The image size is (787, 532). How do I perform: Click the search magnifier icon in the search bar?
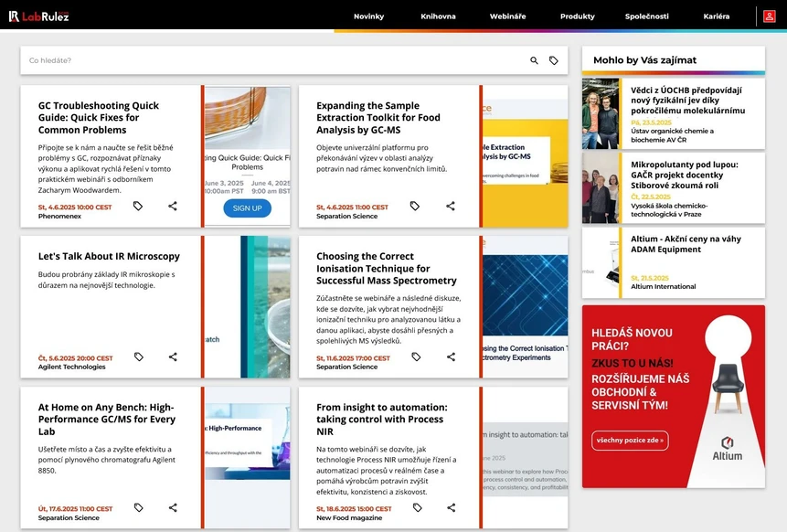(534, 59)
